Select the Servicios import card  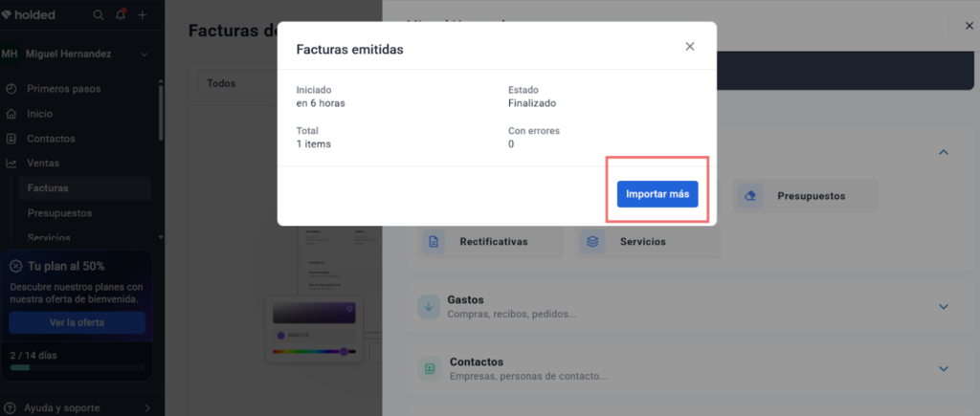pos(648,241)
